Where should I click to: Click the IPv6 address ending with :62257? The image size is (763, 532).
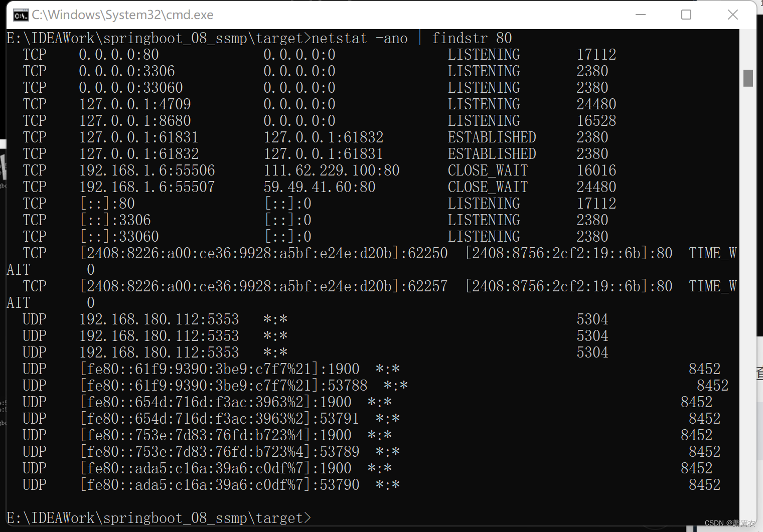pyautogui.click(x=264, y=286)
